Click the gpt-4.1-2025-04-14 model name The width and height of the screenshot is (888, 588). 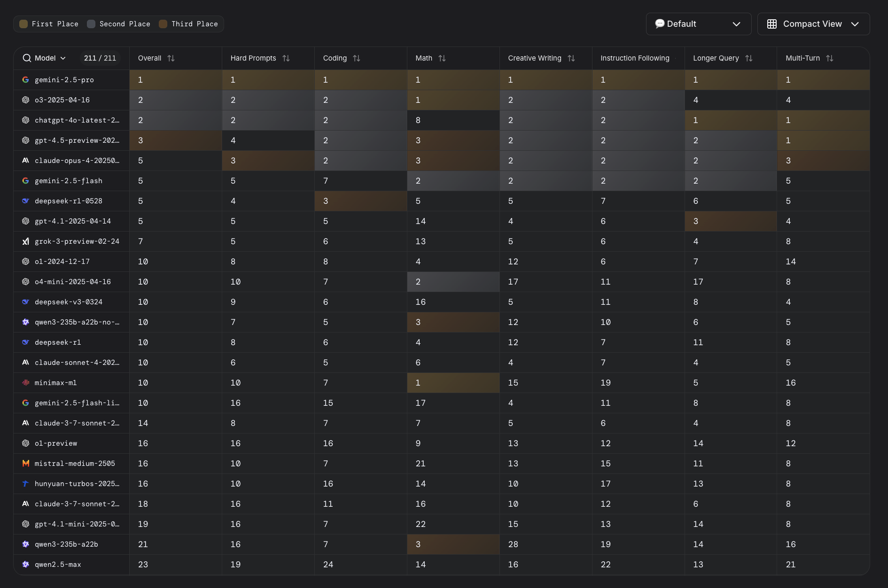73,221
